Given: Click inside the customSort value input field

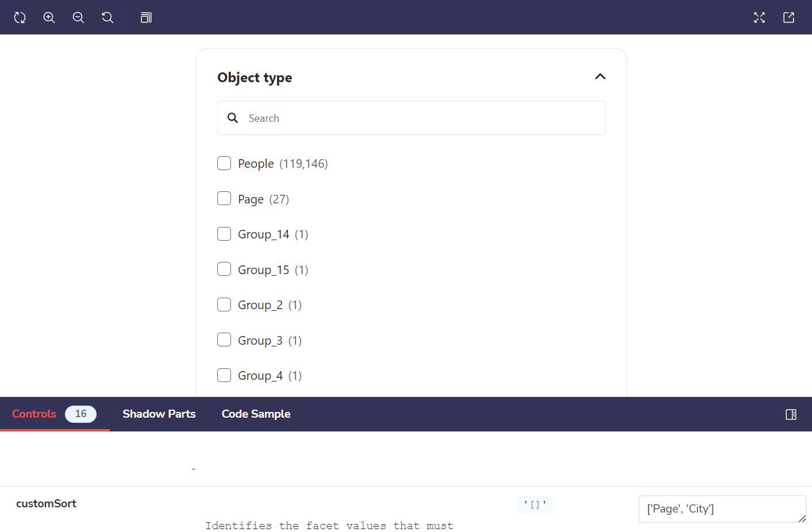Looking at the screenshot, I should (x=722, y=509).
